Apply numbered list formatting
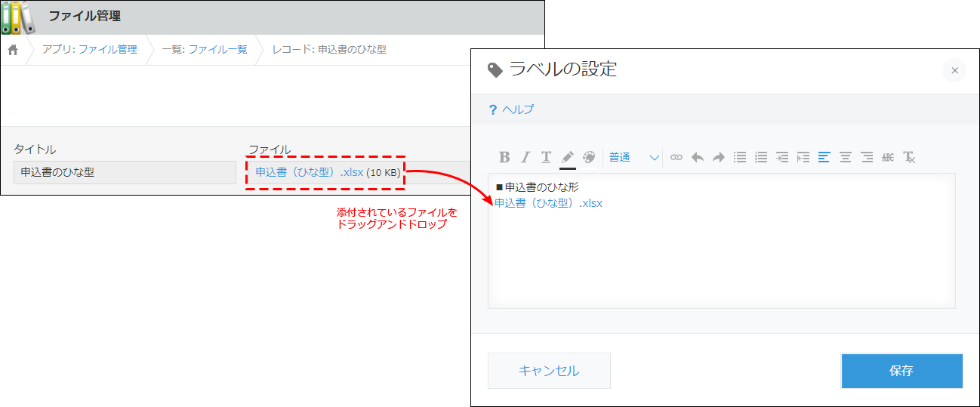The height and width of the screenshot is (407, 980). point(761,157)
